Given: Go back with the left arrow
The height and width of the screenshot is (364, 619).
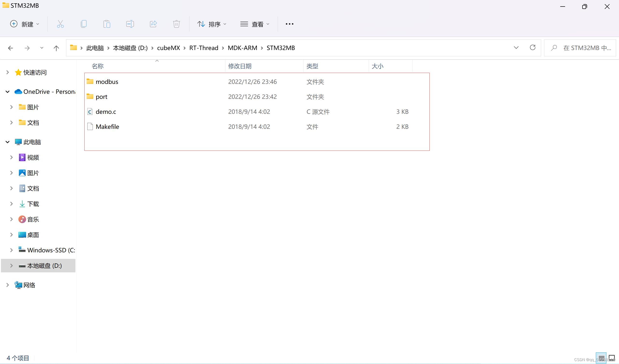Looking at the screenshot, I should 11,48.
